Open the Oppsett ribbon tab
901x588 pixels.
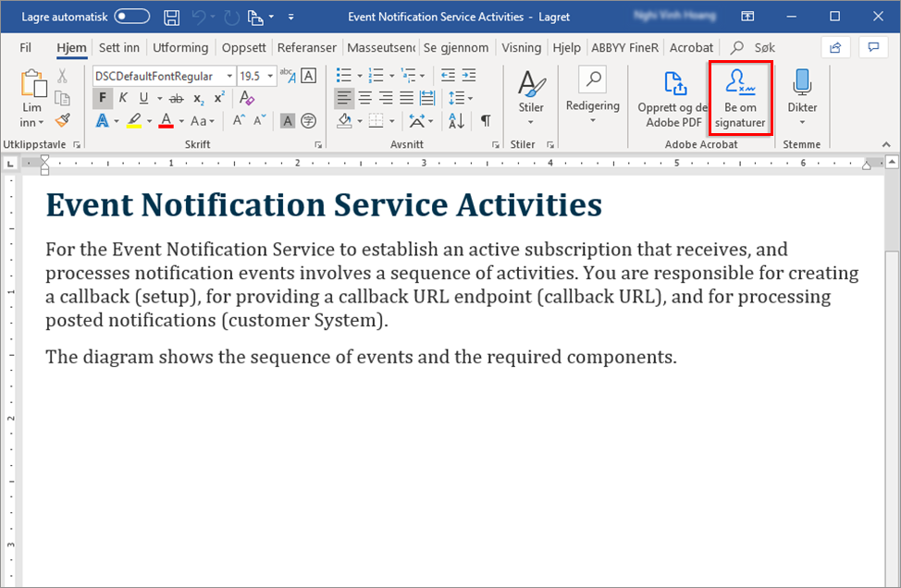pyautogui.click(x=243, y=48)
